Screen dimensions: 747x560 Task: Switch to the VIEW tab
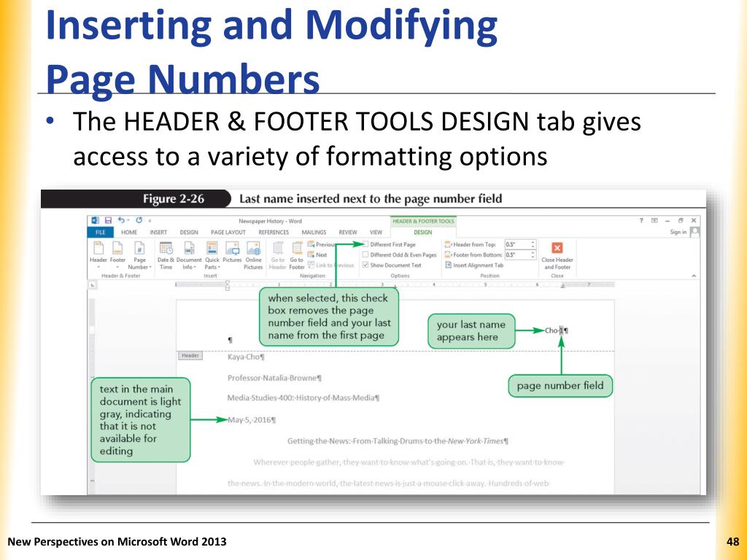point(376,233)
